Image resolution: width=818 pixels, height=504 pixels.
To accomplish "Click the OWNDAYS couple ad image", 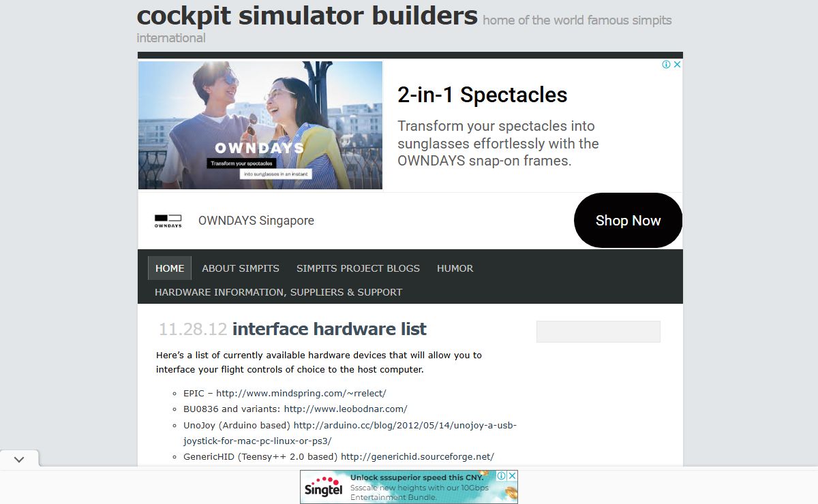I will (x=260, y=125).
